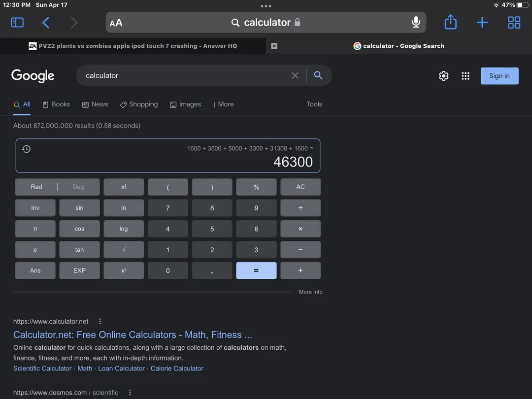Image resolution: width=532 pixels, height=399 pixels.
Task: Switch calculator to Rad mode
Action: tap(36, 187)
